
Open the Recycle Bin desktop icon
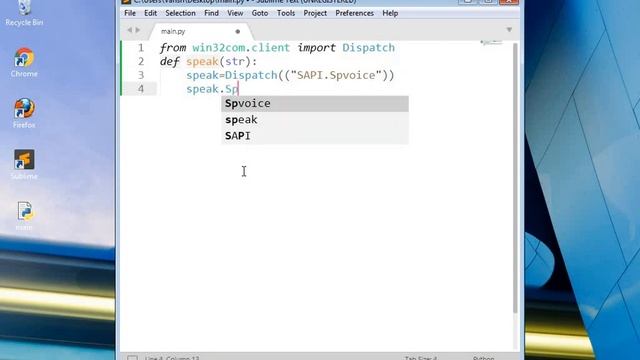point(24,13)
